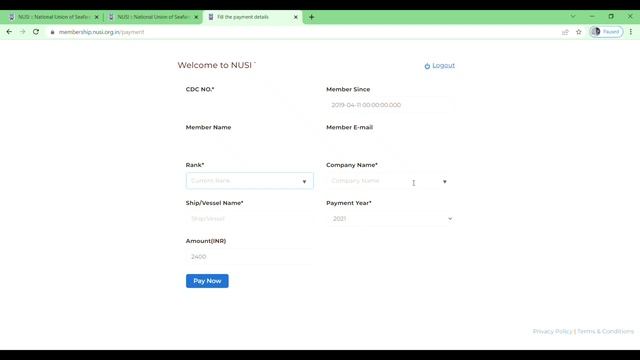Viewport: 640px width, 360px height.
Task: Open a new browser tab
Action: [x=311, y=17]
